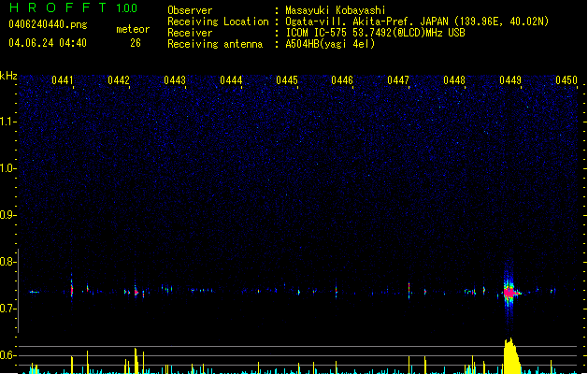
Task: Click the red echo blob just after 0442
Action: [136, 292]
